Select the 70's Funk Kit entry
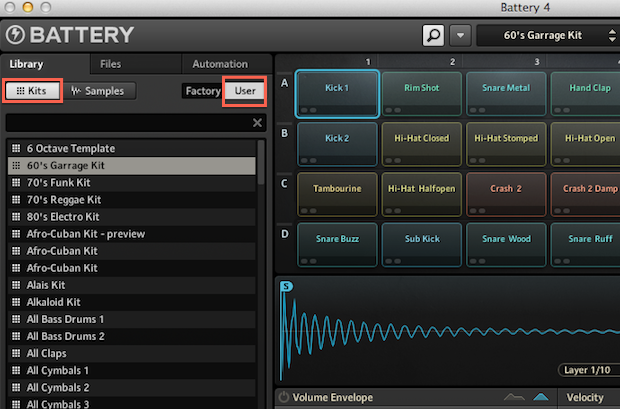Image resolution: width=620 pixels, height=409 pixels. click(132, 183)
